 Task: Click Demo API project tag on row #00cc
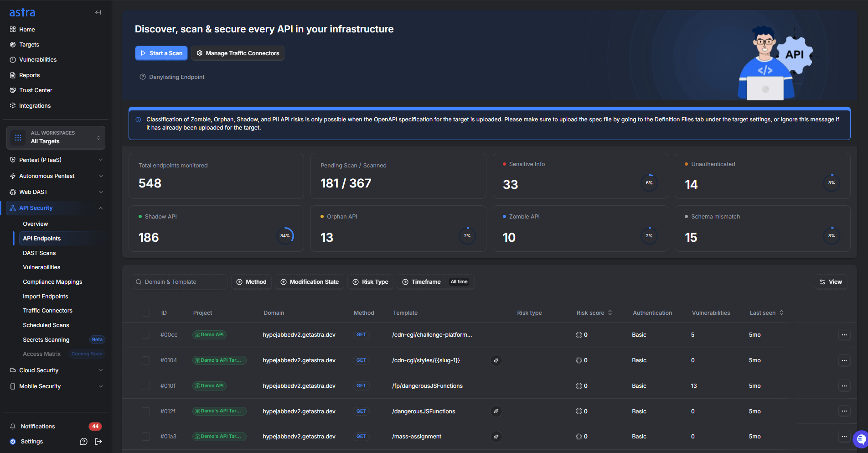(x=209, y=335)
